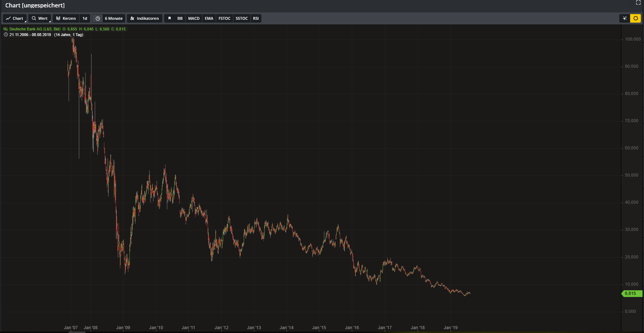
Task: Switch to the MACD indicator tab
Action: click(x=193, y=18)
